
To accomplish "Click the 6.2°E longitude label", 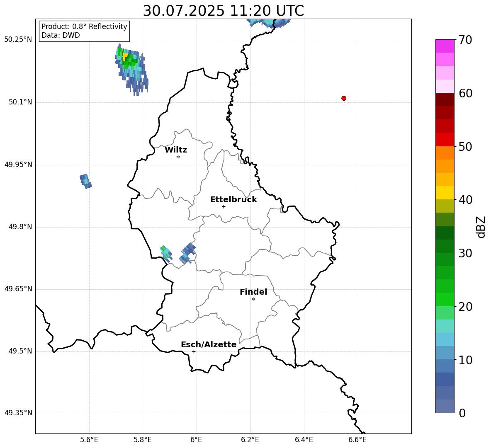I will point(250,440).
